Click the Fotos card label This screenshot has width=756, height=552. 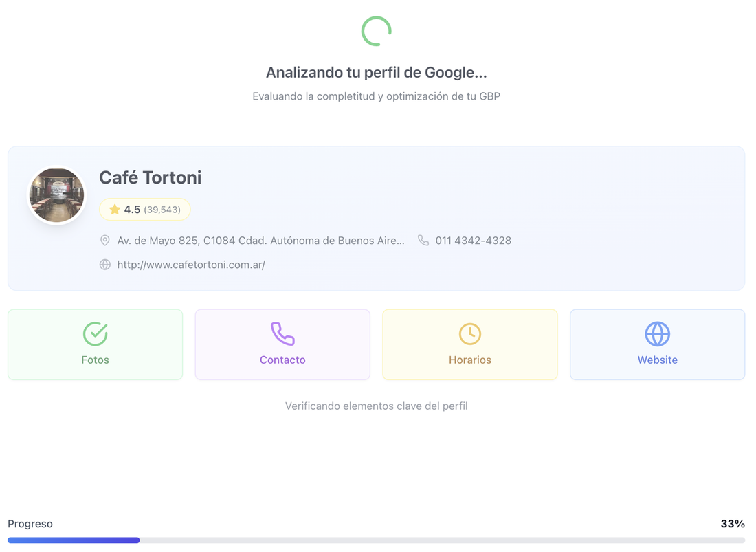pos(95,360)
